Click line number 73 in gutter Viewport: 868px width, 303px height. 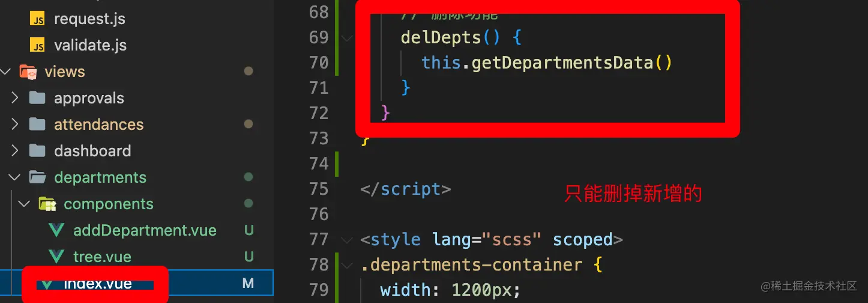[318, 138]
